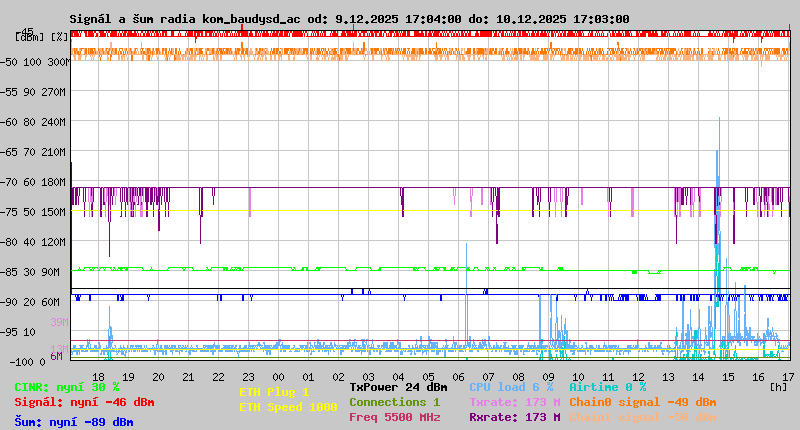Screen dimensions: 800x430
Task: Select the start timestamp 9.12.2025 17:04:00
Action: pos(398,19)
